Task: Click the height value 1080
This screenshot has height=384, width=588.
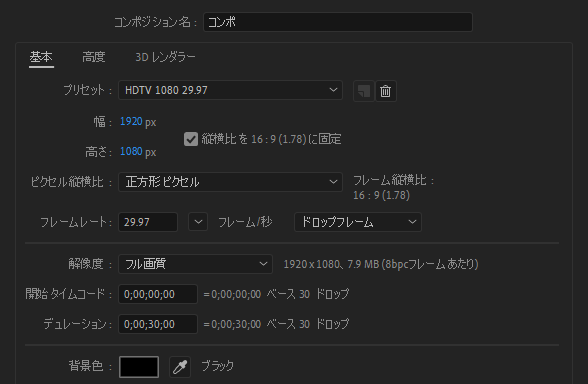Action: click(131, 152)
